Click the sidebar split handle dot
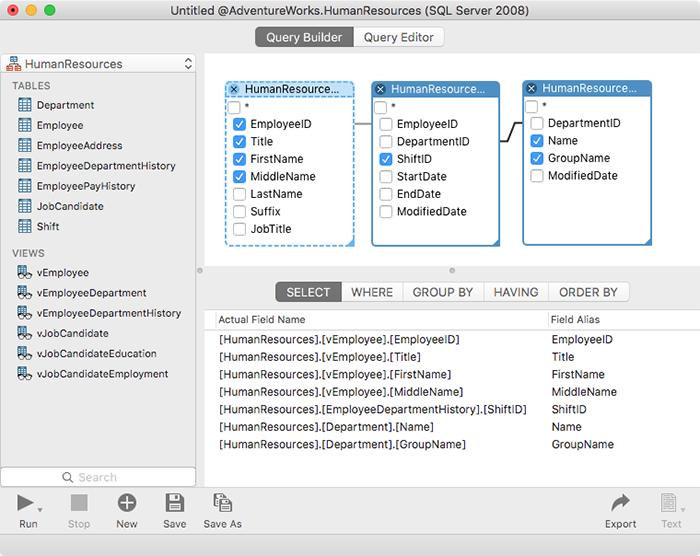This screenshot has width=700, height=556. coord(200,271)
